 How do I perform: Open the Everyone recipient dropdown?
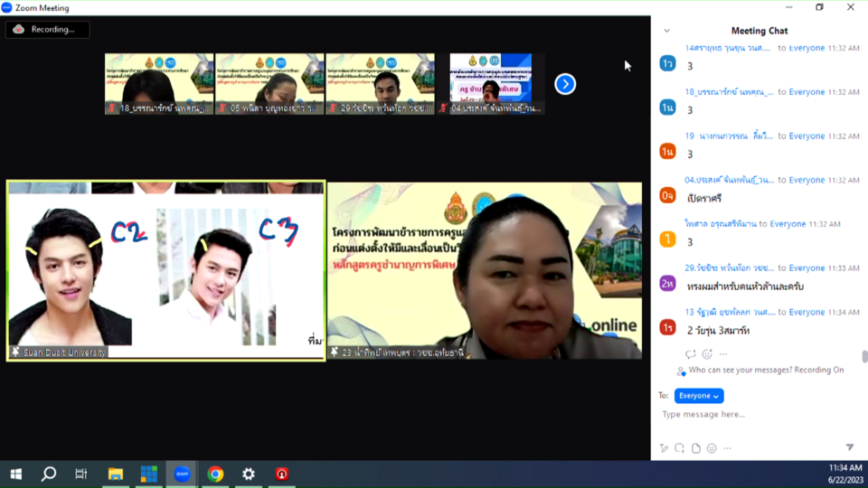[699, 396]
